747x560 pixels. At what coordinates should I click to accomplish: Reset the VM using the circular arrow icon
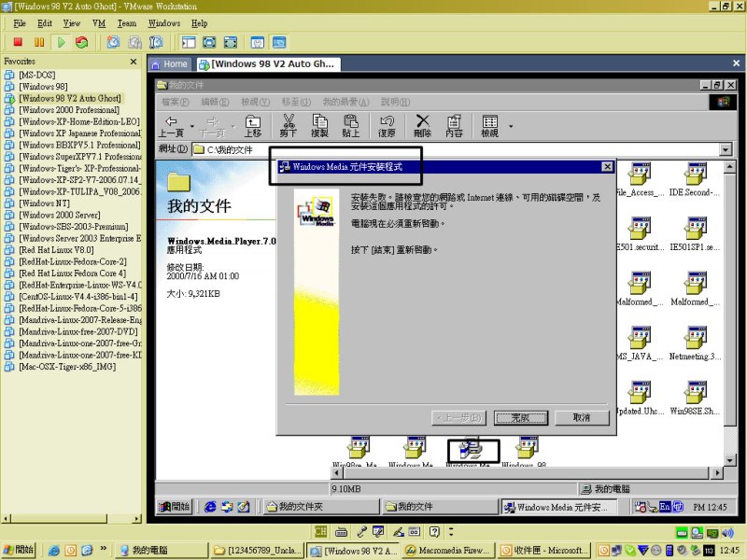82,42
